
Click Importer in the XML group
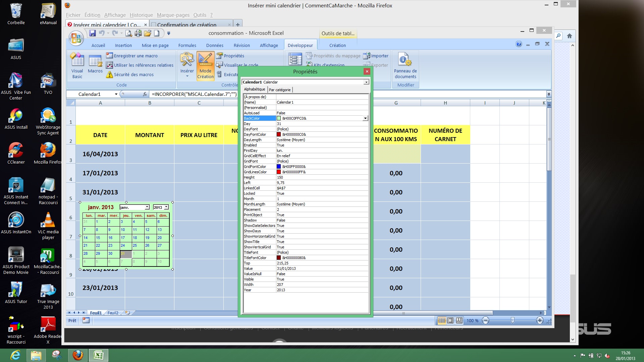click(x=376, y=56)
